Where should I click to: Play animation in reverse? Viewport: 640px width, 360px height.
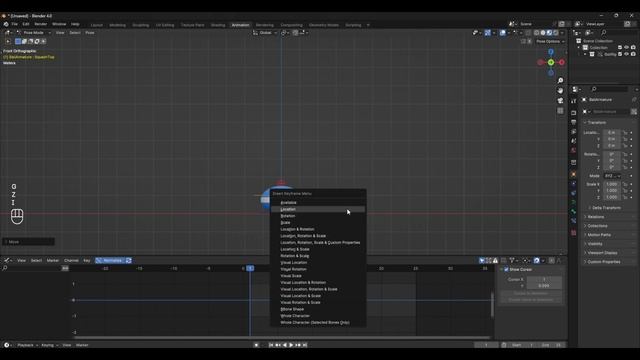tap(285, 345)
